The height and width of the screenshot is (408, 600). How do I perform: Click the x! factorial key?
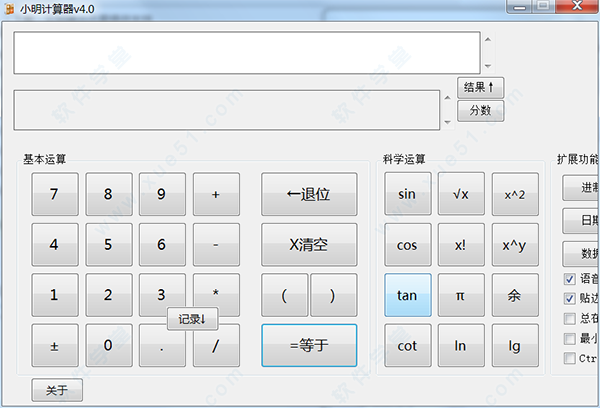click(x=460, y=244)
